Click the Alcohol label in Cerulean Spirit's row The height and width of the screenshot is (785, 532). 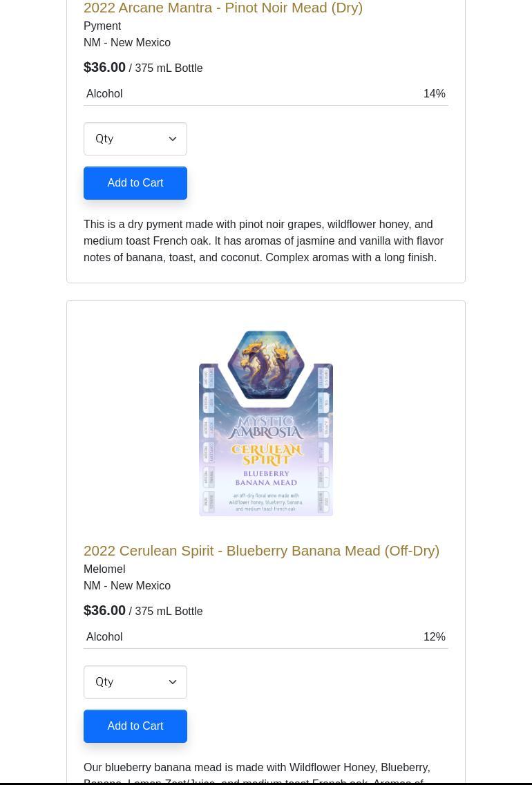point(104,637)
